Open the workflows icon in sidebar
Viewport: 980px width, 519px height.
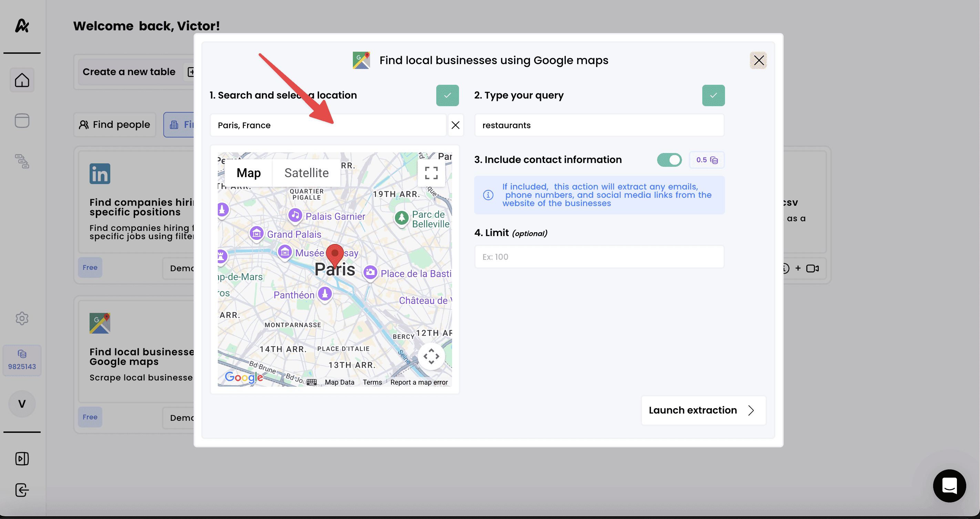tap(22, 161)
